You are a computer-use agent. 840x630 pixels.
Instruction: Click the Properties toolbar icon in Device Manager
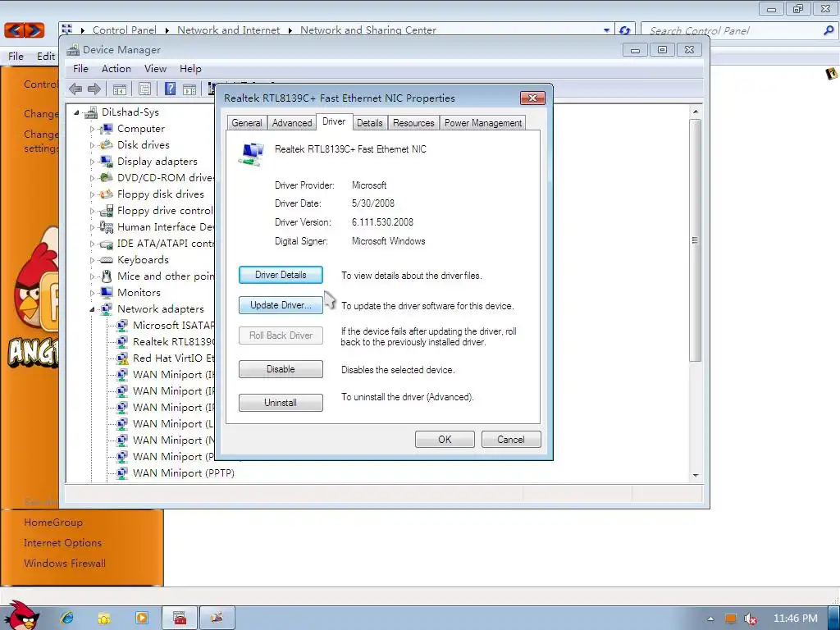144,89
